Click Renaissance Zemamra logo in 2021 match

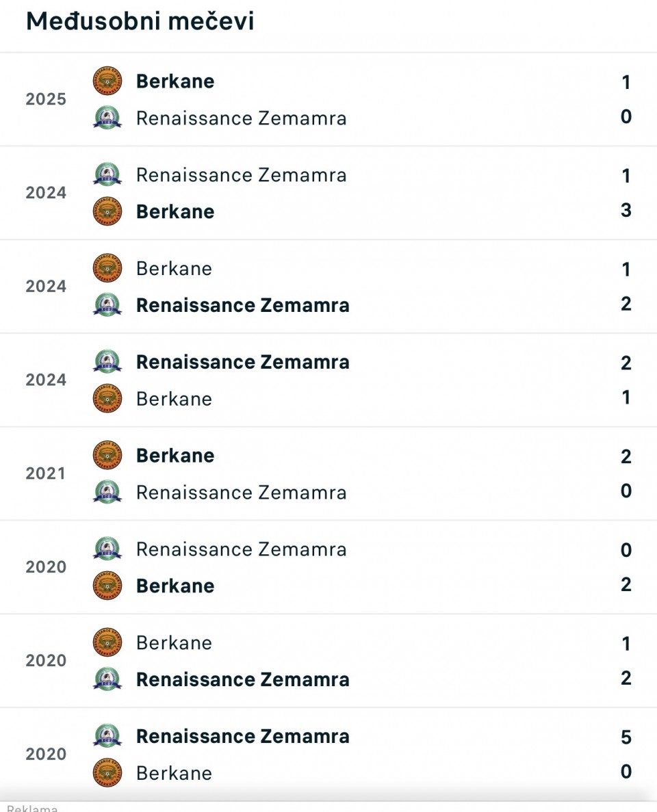pos(107,493)
